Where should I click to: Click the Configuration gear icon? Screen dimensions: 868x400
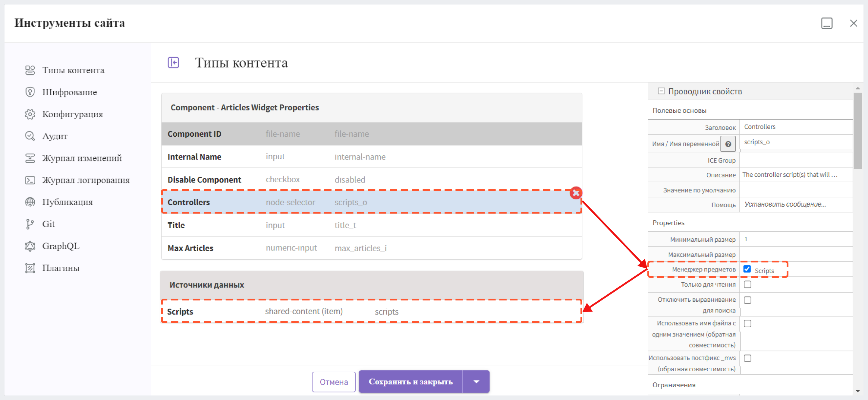tap(30, 114)
